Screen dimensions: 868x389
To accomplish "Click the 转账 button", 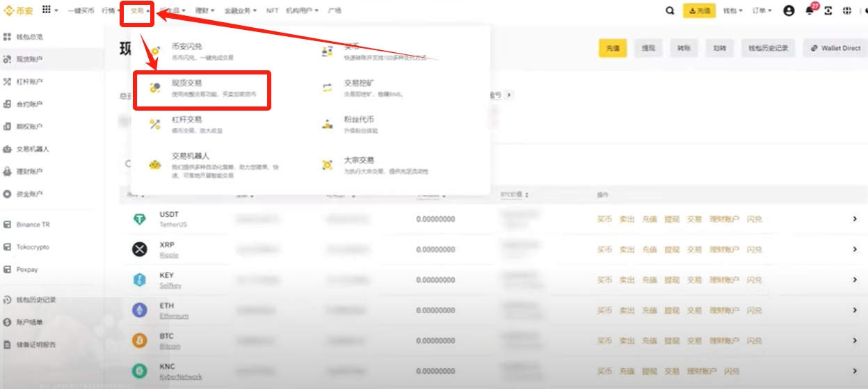I will click(x=684, y=48).
